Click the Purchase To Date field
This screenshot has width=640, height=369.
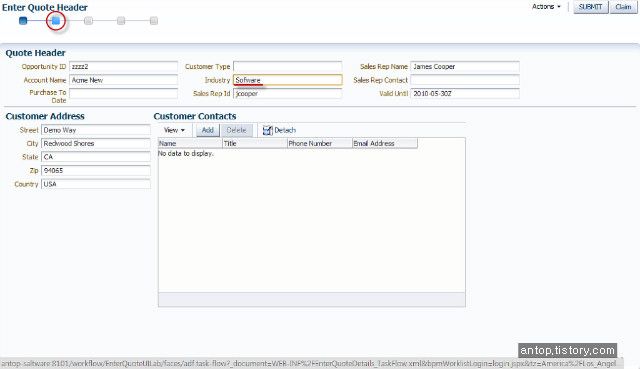pos(124,93)
